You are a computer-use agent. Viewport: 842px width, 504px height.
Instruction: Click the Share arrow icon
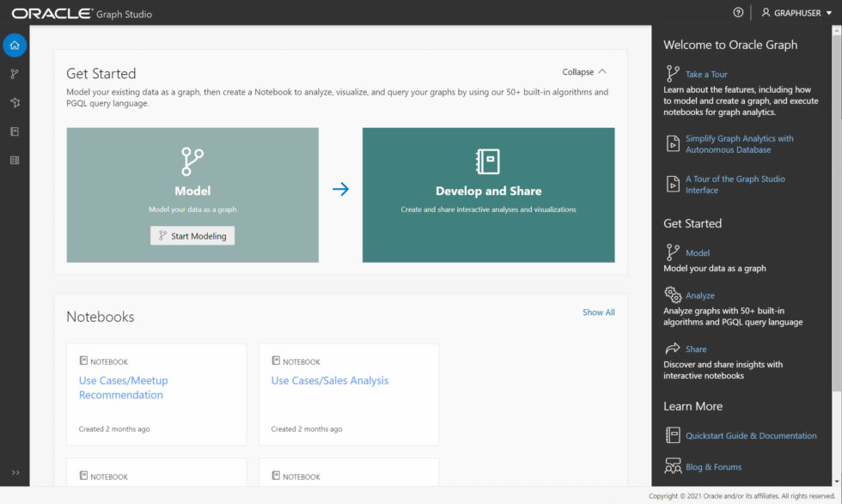pyautogui.click(x=673, y=349)
